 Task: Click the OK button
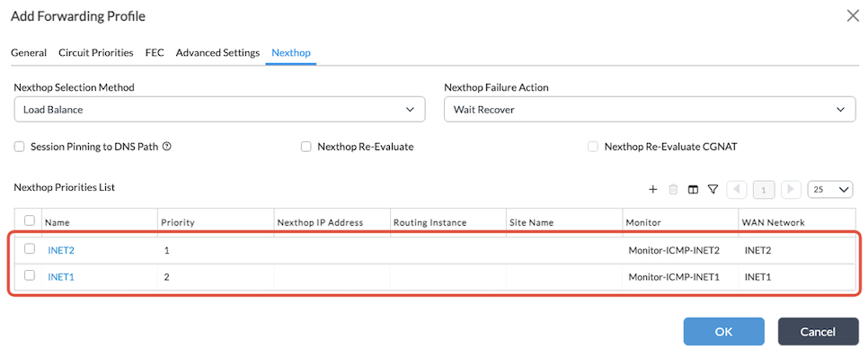(723, 332)
